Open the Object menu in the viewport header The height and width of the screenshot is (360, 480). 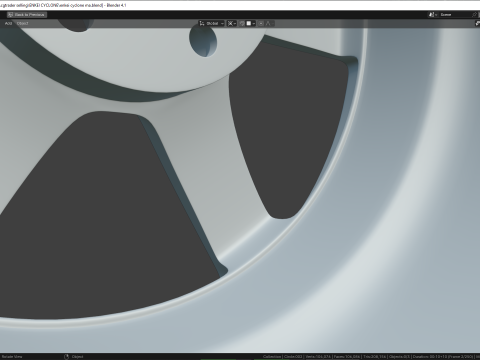click(22, 23)
